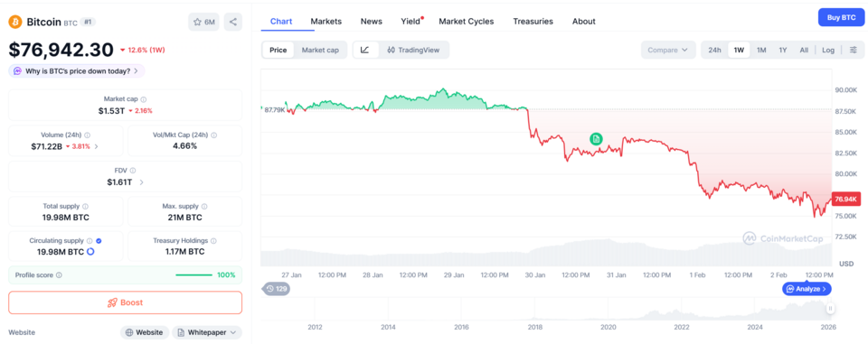Click the share icon next to watchlist star
Image resolution: width=868 pixels, height=344 pixels.
[233, 23]
